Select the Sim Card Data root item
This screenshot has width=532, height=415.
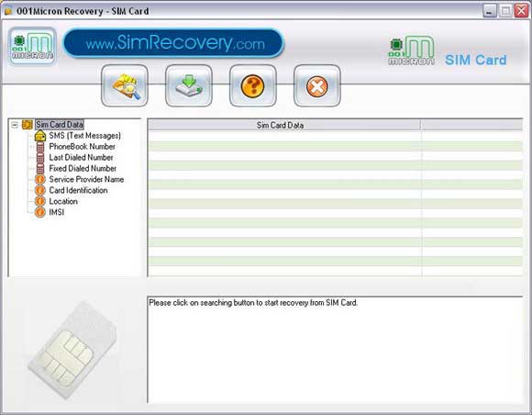tap(60, 125)
